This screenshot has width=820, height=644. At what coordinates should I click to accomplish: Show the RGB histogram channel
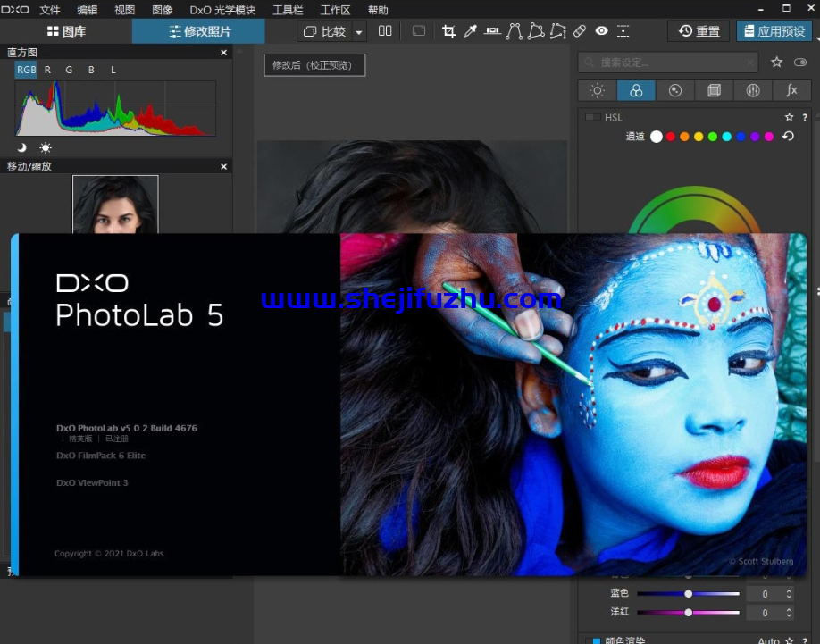tap(26, 70)
